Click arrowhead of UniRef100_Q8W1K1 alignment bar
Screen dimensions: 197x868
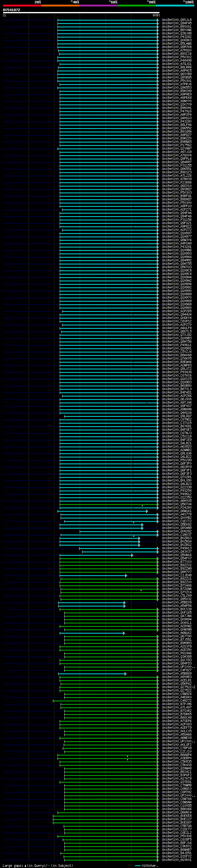147,511
